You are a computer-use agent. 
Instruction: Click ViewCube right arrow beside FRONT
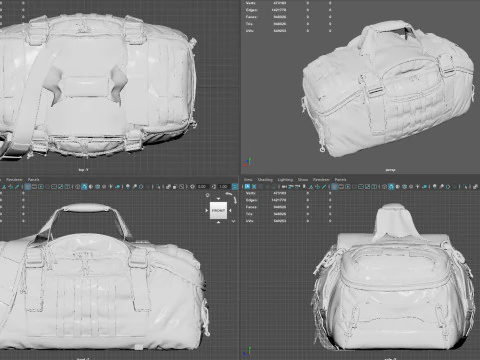(x=230, y=210)
